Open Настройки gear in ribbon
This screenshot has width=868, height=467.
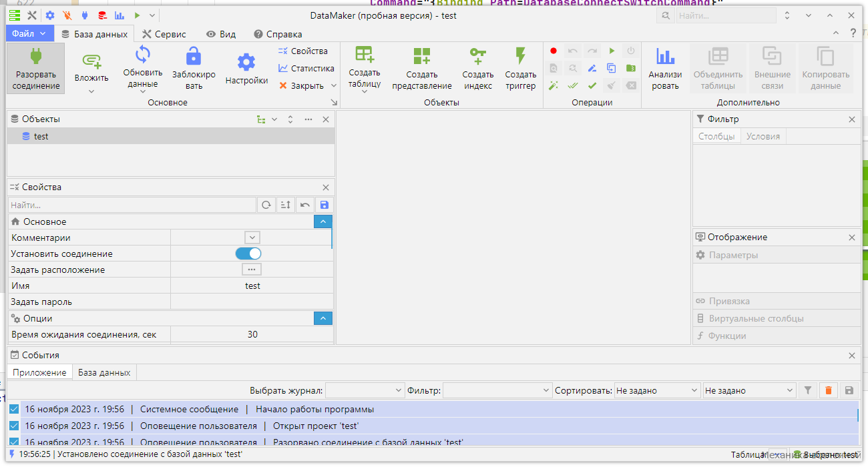(x=246, y=63)
